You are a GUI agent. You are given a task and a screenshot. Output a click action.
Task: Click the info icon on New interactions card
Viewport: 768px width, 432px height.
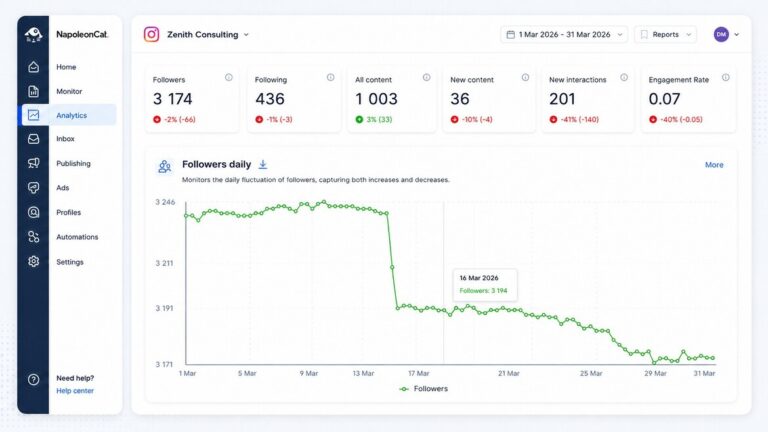pyautogui.click(x=624, y=77)
